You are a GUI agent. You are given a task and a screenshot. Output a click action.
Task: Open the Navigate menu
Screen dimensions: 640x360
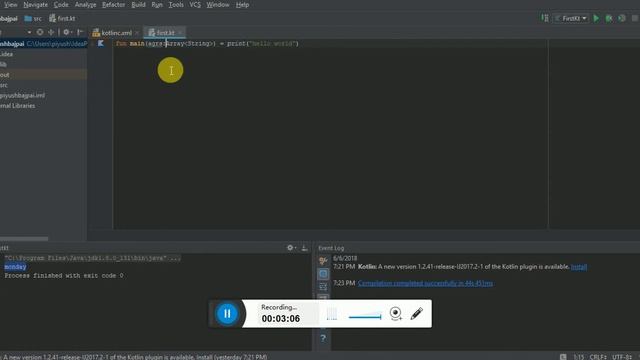(36, 5)
